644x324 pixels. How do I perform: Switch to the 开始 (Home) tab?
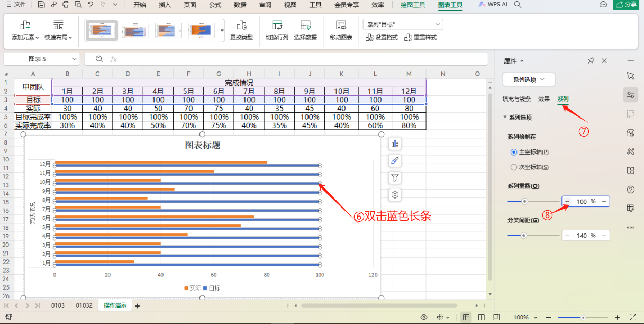(x=140, y=5)
